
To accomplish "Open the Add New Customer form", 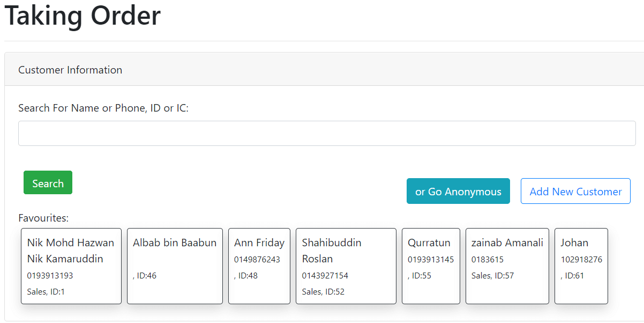I will (575, 191).
